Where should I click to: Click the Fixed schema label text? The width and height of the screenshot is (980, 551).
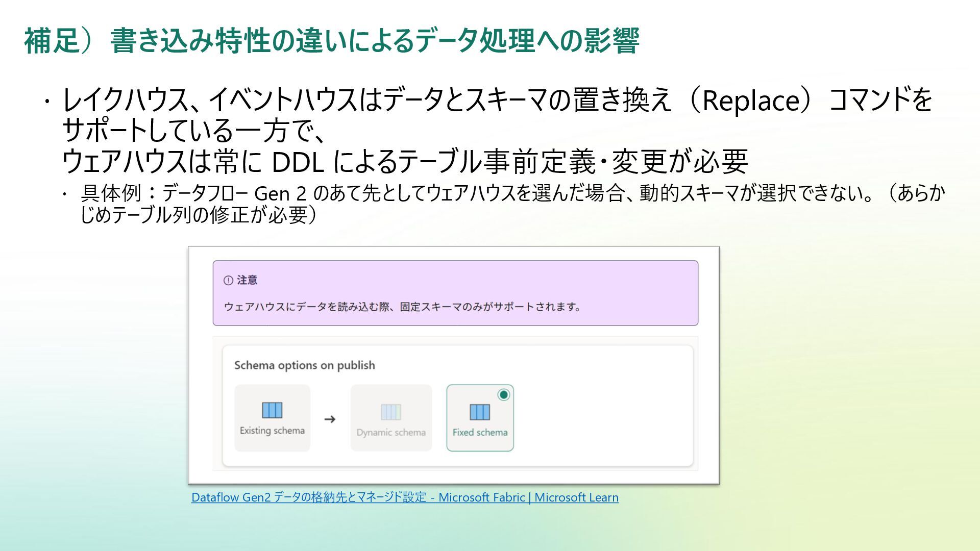tap(480, 433)
